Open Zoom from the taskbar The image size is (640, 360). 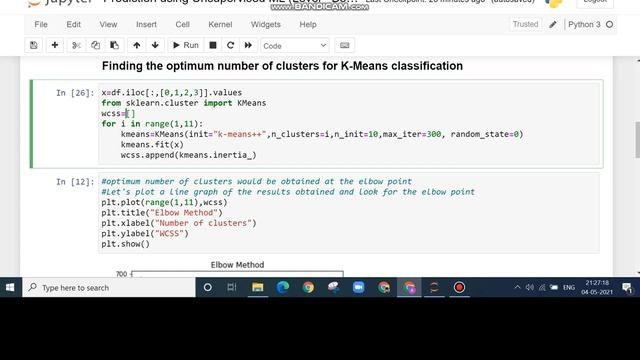pos(358,288)
